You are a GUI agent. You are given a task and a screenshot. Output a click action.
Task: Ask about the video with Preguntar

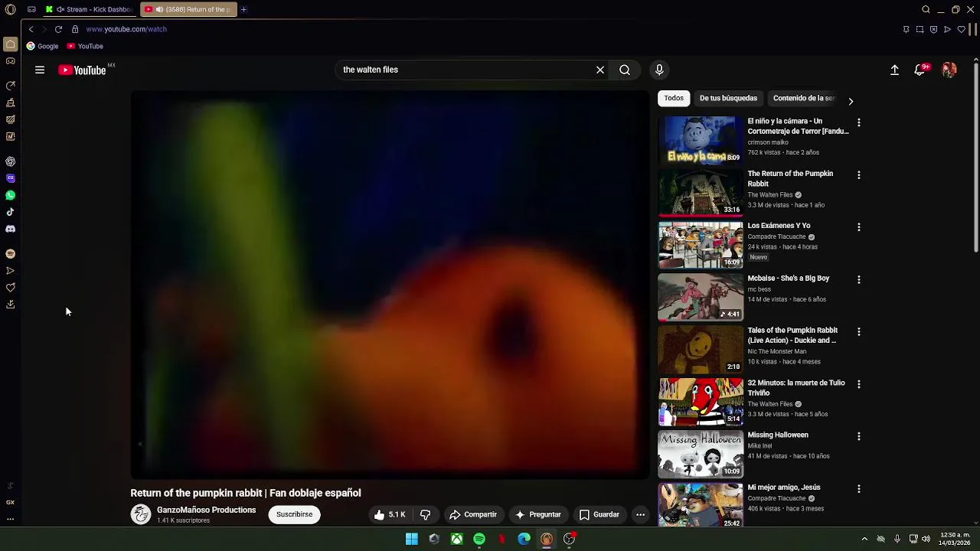coord(538,515)
